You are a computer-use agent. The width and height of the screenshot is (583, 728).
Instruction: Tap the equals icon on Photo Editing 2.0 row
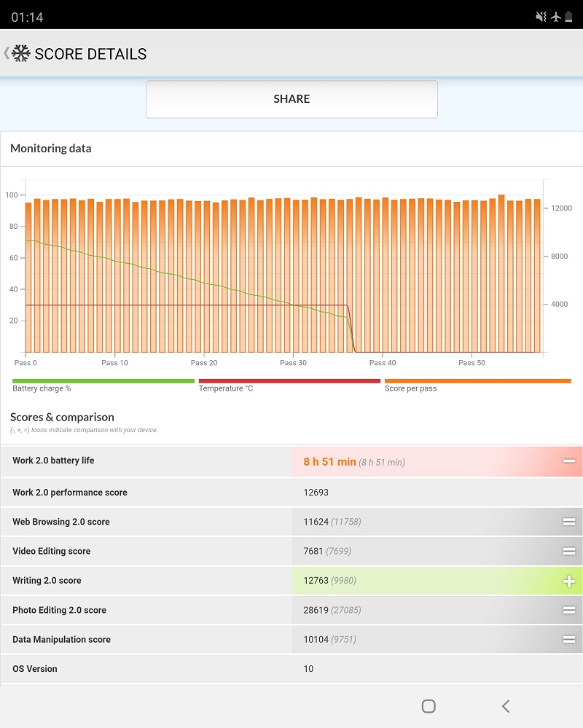tap(569, 610)
